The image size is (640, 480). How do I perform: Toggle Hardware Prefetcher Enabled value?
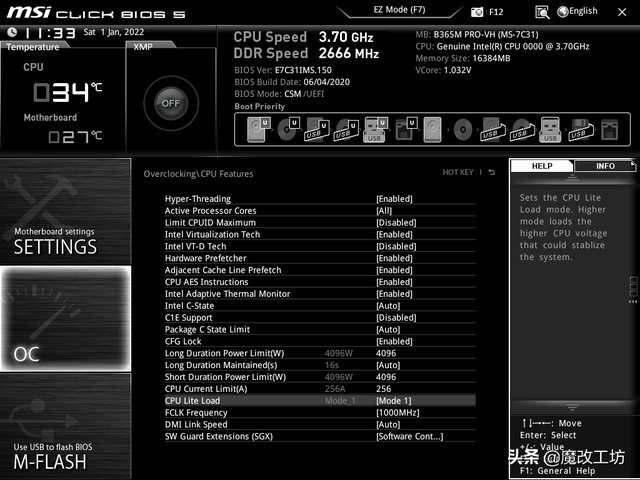click(x=394, y=258)
